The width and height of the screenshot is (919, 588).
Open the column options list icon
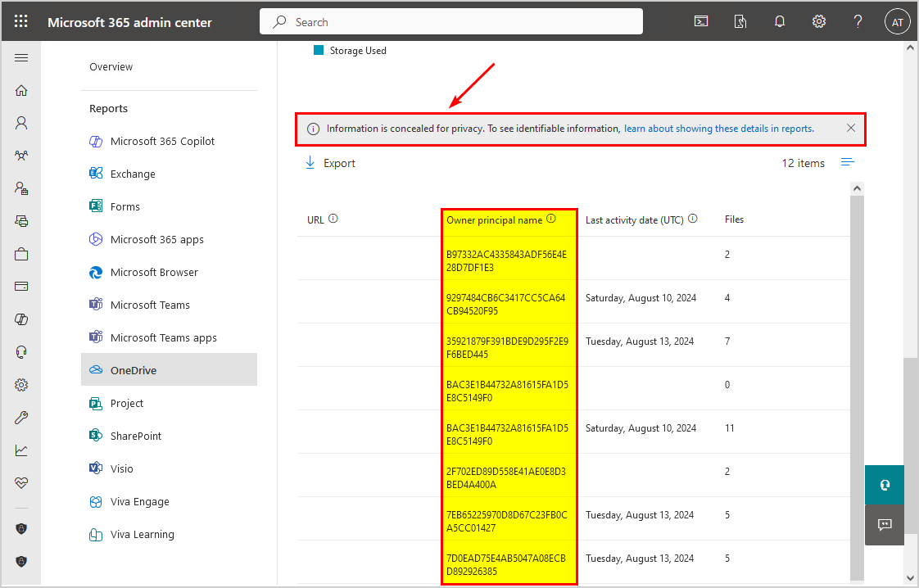[x=848, y=163]
